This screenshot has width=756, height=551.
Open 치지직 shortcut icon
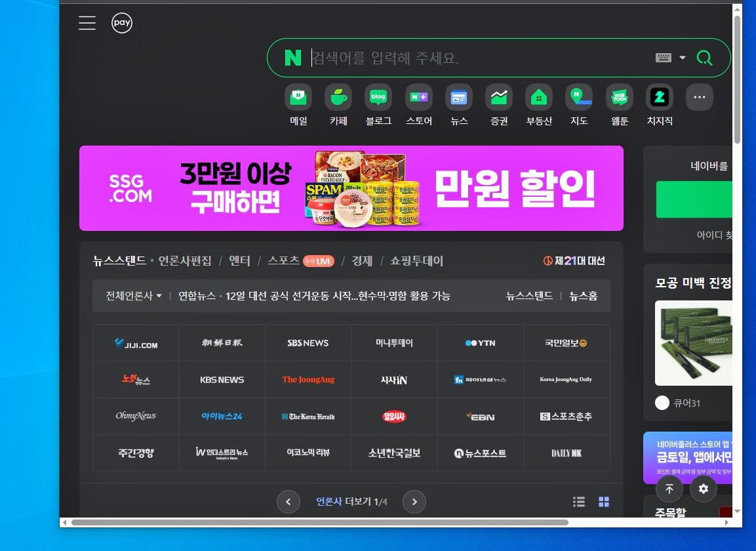[x=660, y=97]
